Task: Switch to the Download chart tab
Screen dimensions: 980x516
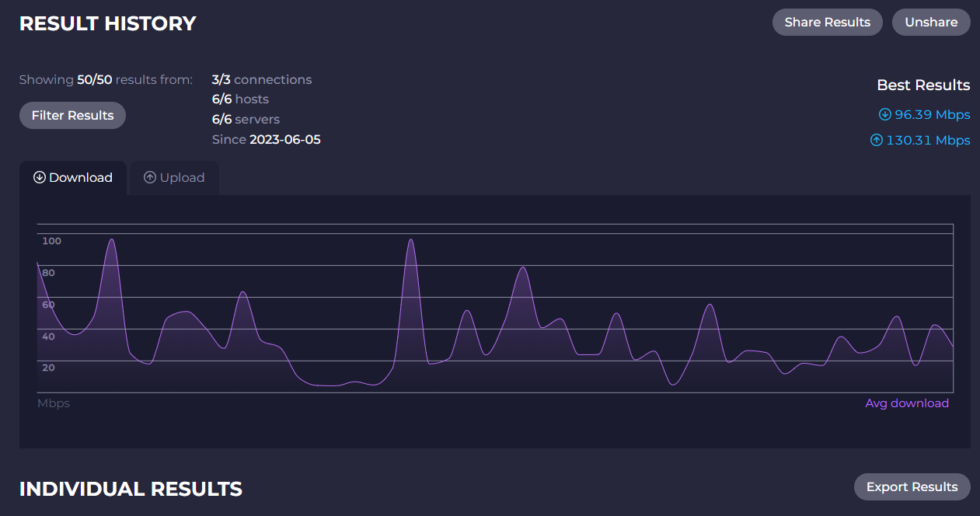Action: (x=73, y=177)
